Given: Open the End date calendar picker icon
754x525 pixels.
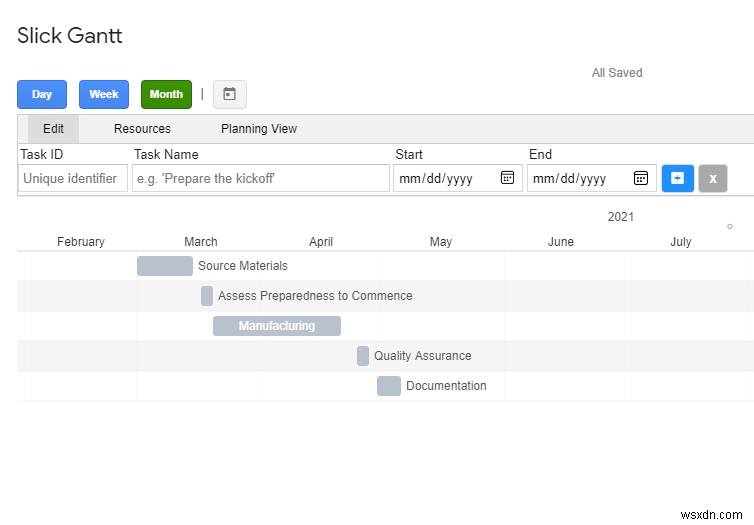Looking at the screenshot, I should [x=641, y=178].
